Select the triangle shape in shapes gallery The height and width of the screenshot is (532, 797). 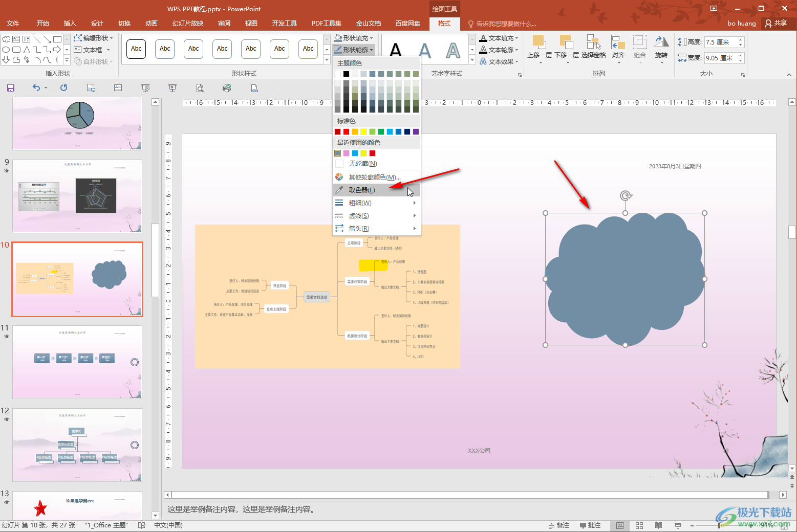click(x=27, y=50)
